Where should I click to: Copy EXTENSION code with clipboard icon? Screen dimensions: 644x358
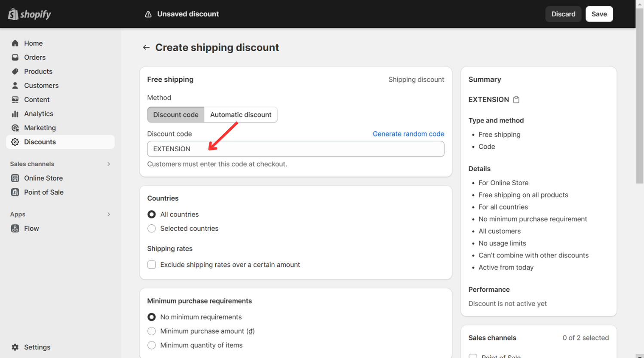pos(516,100)
